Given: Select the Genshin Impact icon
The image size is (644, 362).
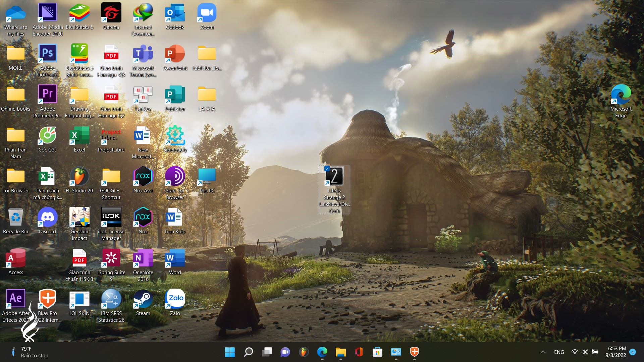Looking at the screenshot, I should click(79, 218).
